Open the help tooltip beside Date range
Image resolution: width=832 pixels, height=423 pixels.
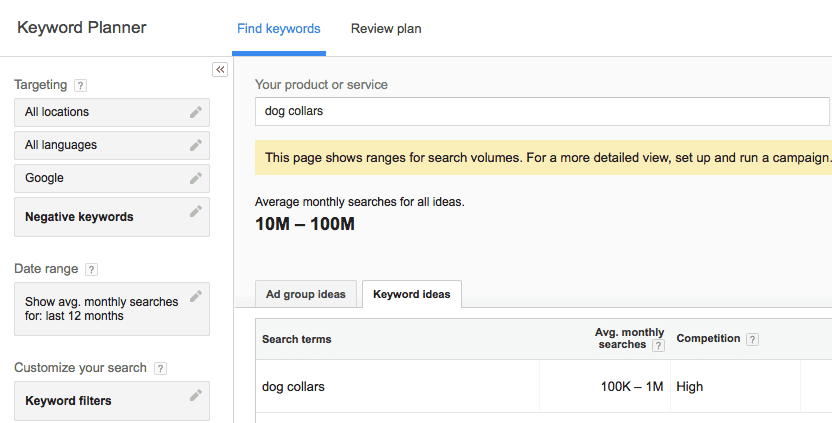tap(91, 269)
